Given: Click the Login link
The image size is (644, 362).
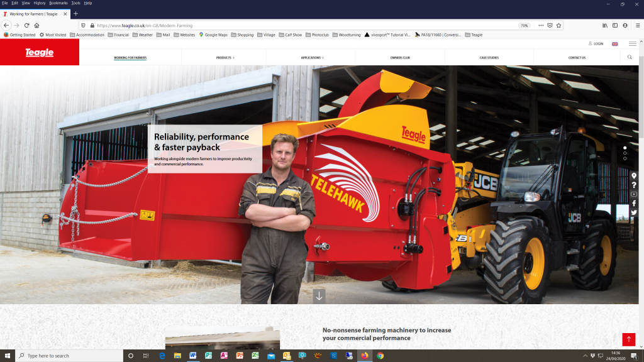Looking at the screenshot, I should point(596,43).
